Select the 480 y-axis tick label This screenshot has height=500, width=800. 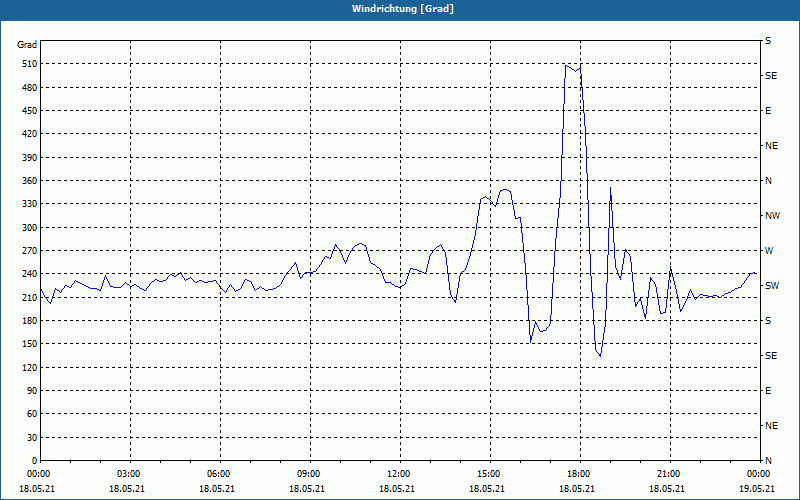coord(30,87)
